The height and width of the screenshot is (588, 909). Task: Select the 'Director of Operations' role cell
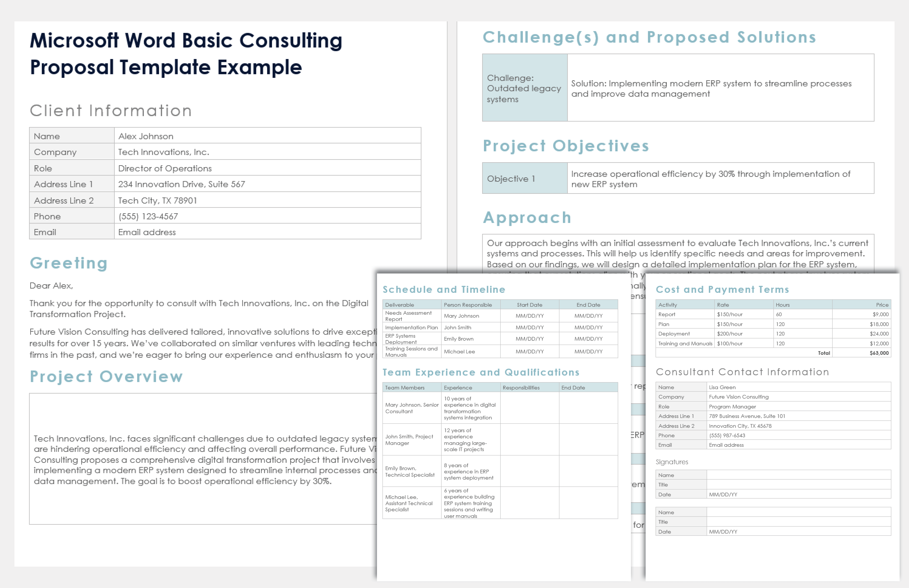(267, 168)
